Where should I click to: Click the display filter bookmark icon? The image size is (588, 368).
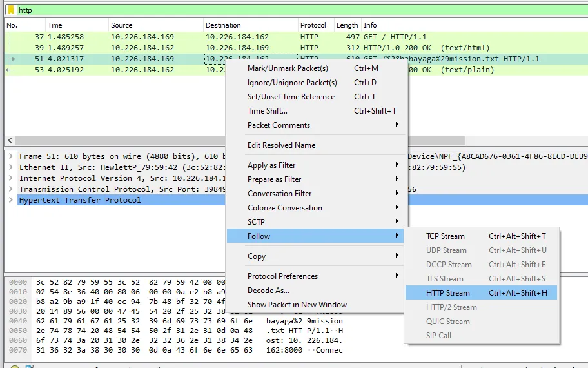(x=11, y=10)
